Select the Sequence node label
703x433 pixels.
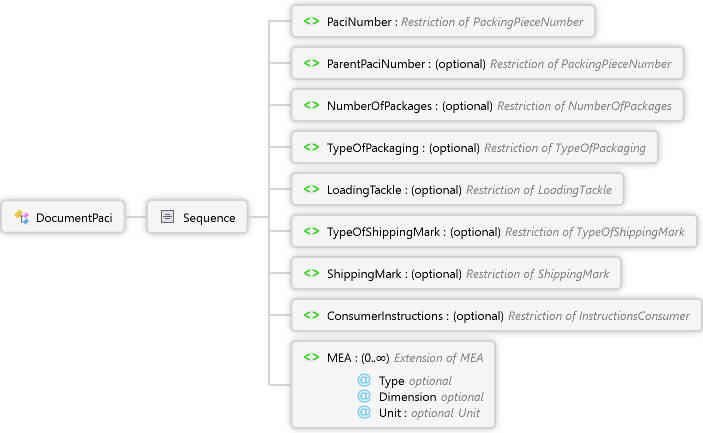pyautogui.click(x=209, y=217)
